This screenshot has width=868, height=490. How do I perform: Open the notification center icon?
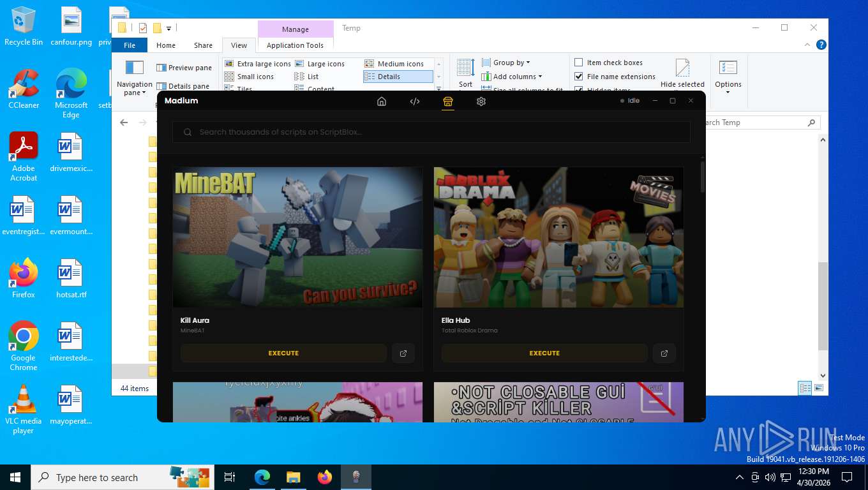point(847,477)
